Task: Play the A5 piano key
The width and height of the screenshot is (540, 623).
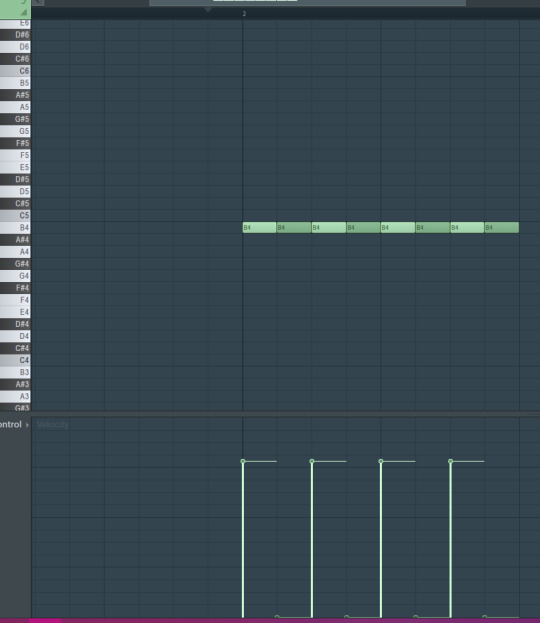Action: click(15, 107)
